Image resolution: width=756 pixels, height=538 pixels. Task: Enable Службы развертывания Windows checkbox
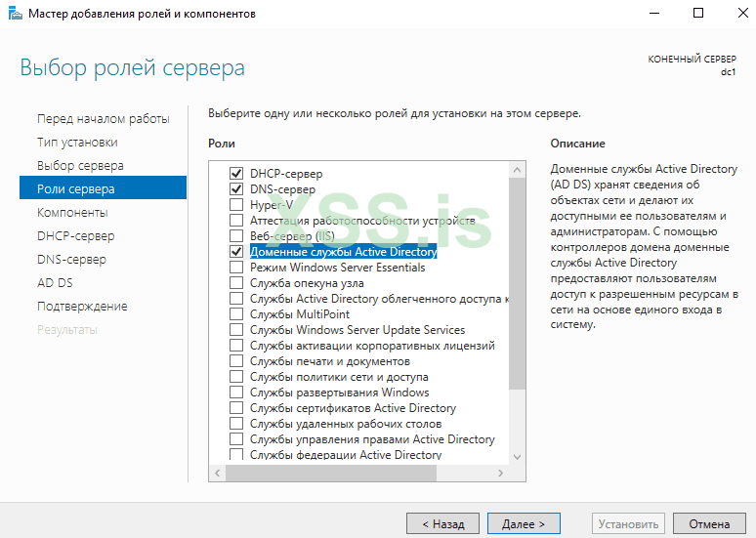pos(236,392)
